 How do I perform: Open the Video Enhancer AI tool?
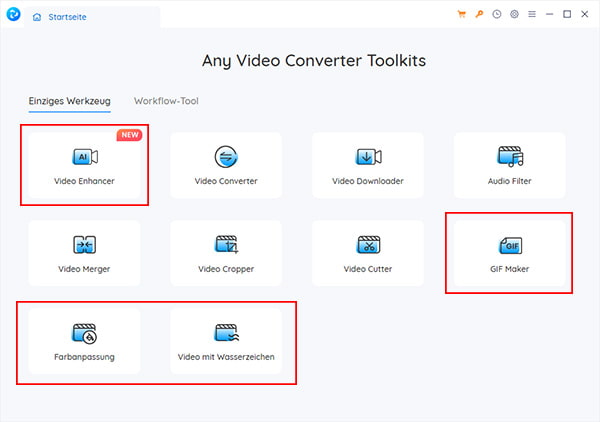(84, 165)
